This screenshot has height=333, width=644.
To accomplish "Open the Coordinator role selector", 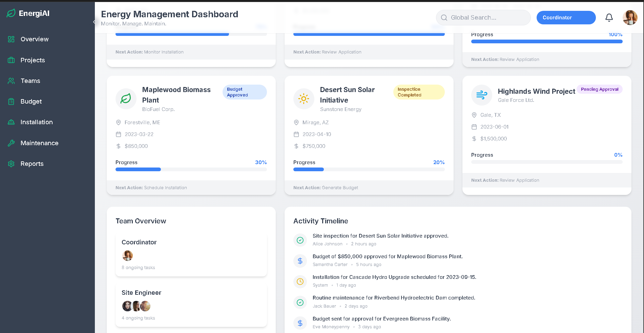I will point(566,18).
